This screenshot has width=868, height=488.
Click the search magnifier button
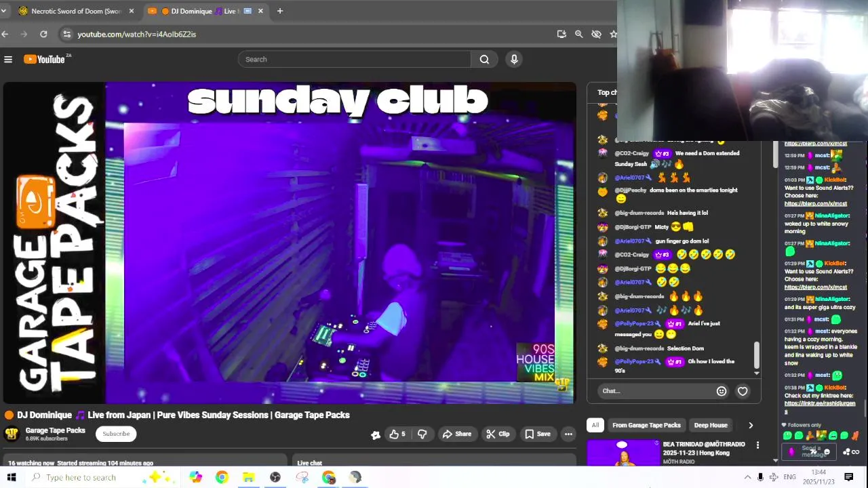coord(484,60)
